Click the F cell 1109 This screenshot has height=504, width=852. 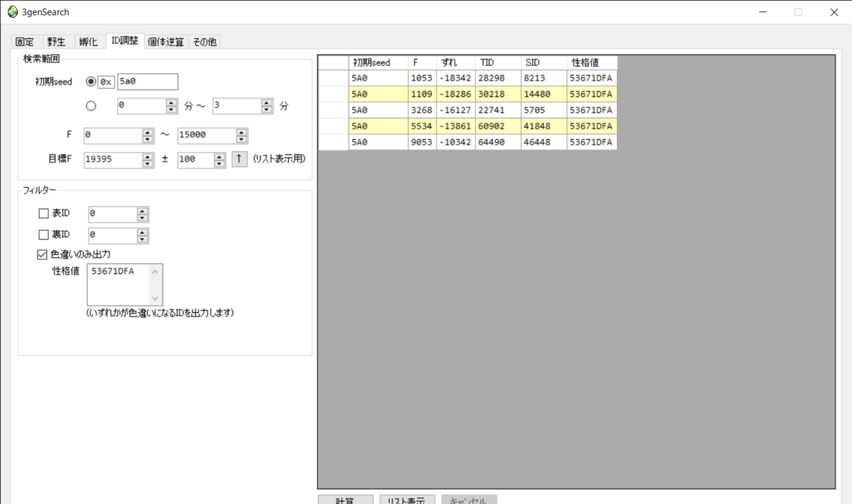click(422, 94)
